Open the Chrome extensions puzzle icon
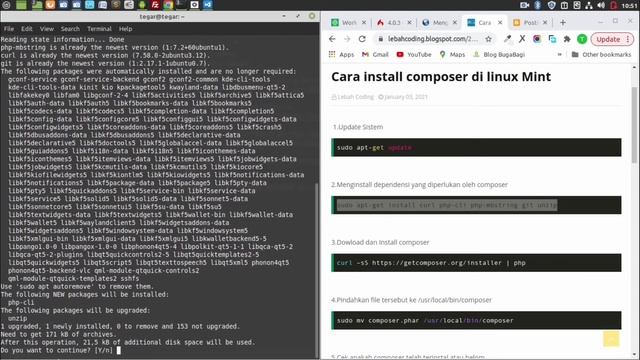640x360 pixels. click(x=567, y=39)
